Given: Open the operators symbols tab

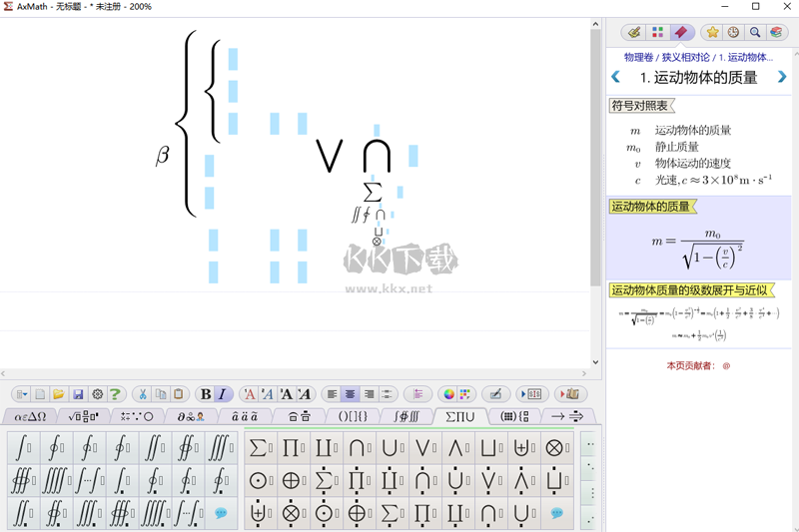Looking at the screenshot, I should [137, 416].
